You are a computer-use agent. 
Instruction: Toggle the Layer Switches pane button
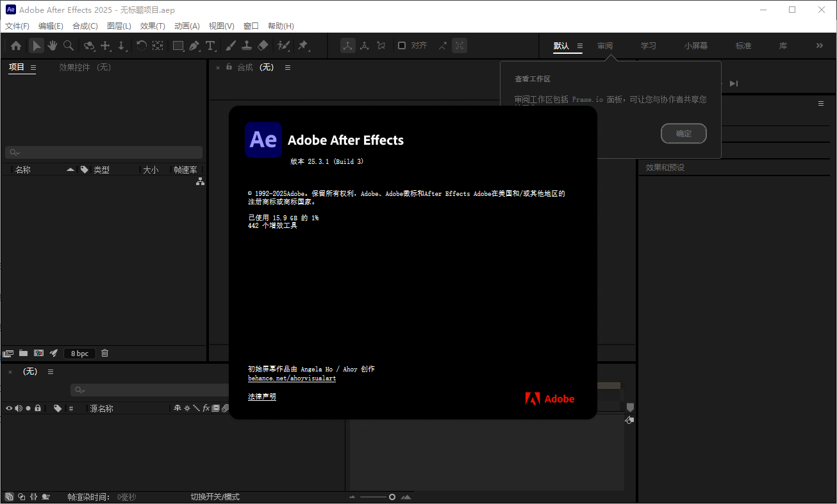[9, 496]
